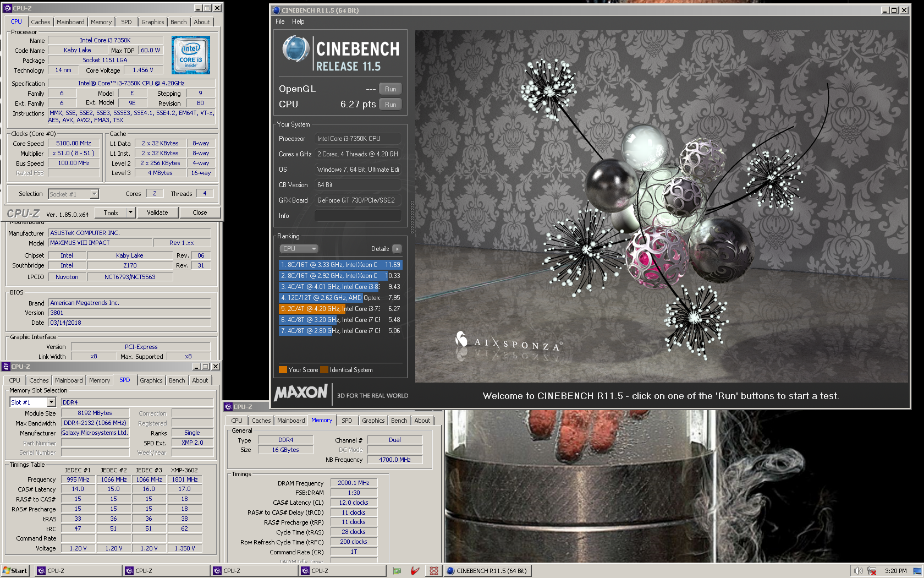Open the Ranking CPU dropdown in Cinebench
The height and width of the screenshot is (578, 924).
(x=299, y=249)
